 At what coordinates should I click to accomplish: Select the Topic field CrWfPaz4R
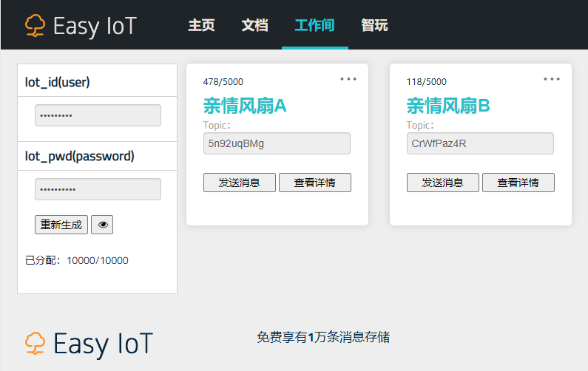coord(480,143)
